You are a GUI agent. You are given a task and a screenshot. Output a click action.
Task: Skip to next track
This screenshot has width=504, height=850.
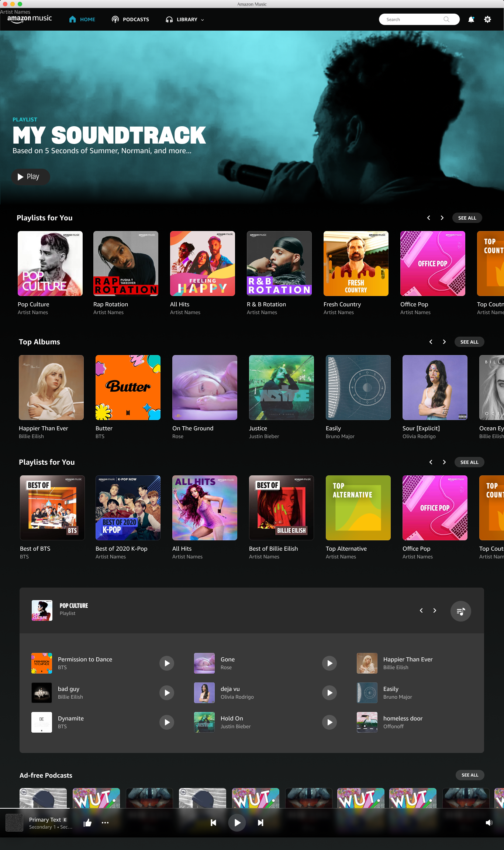click(x=260, y=822)
